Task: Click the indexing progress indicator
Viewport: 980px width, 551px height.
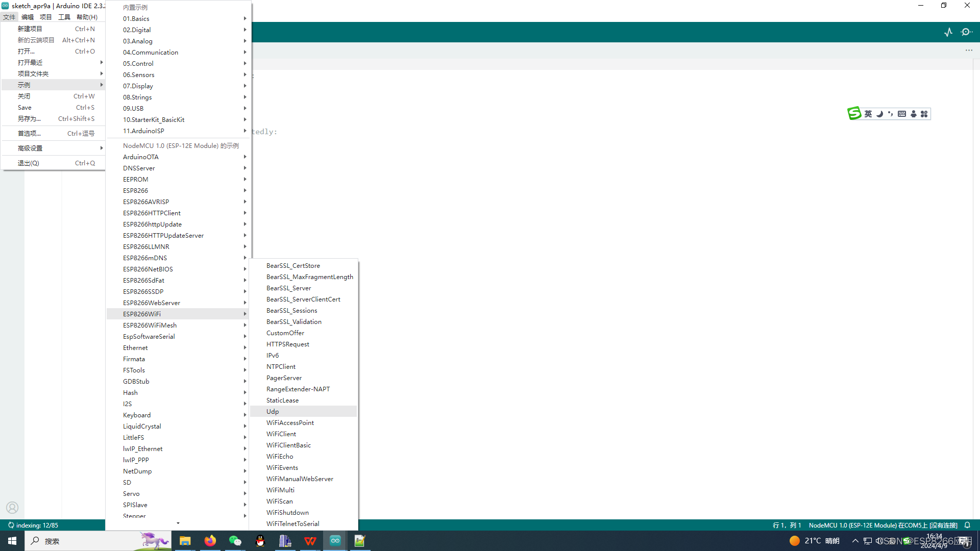Action: pos(33,525)
